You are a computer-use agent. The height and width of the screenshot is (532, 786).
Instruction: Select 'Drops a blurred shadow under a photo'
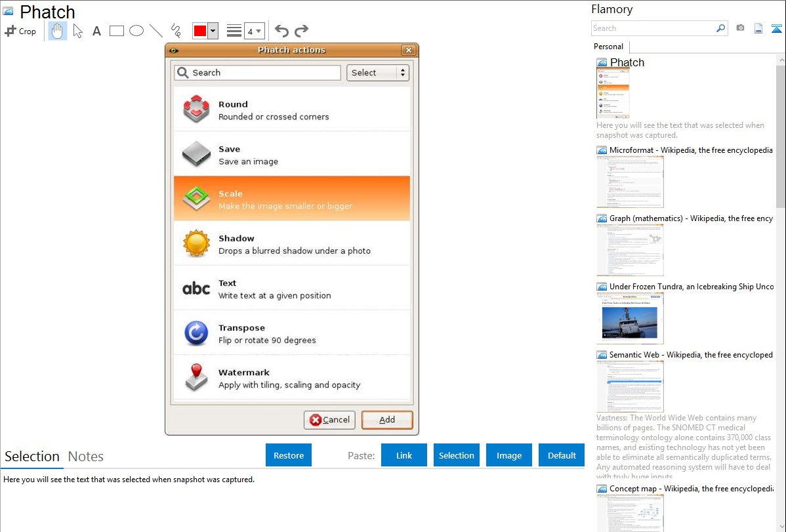click(294, 251)
